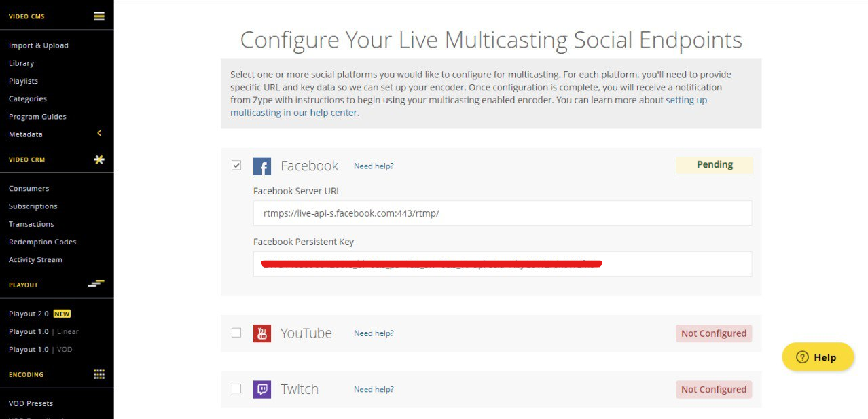
Task: Click the Facebook Persistent Key label
Action: pyautogui.click(x=304, y=242)
